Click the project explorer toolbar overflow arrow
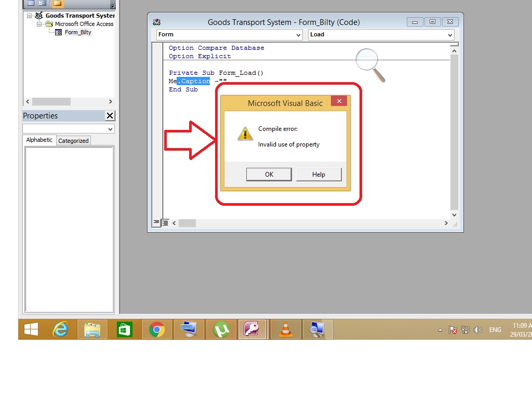This screenshot has width=532, height=399. (113, 5)
